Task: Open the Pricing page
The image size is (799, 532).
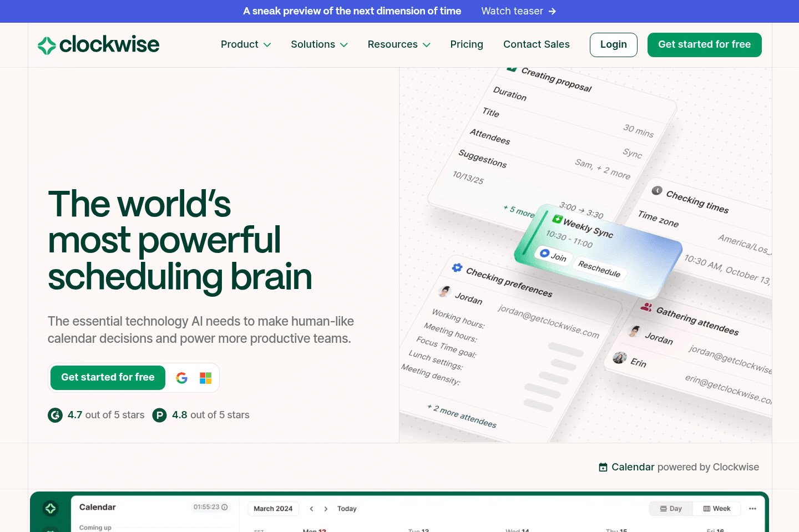Action: coord(467,44)
